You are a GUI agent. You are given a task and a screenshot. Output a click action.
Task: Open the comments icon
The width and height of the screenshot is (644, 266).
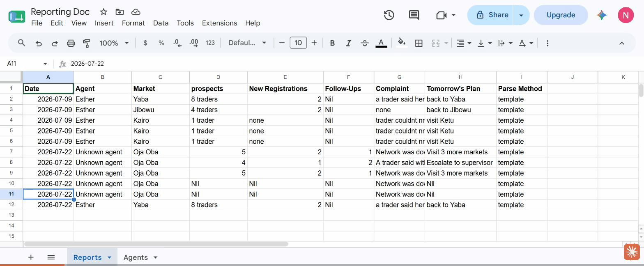(x=414, y=15)
